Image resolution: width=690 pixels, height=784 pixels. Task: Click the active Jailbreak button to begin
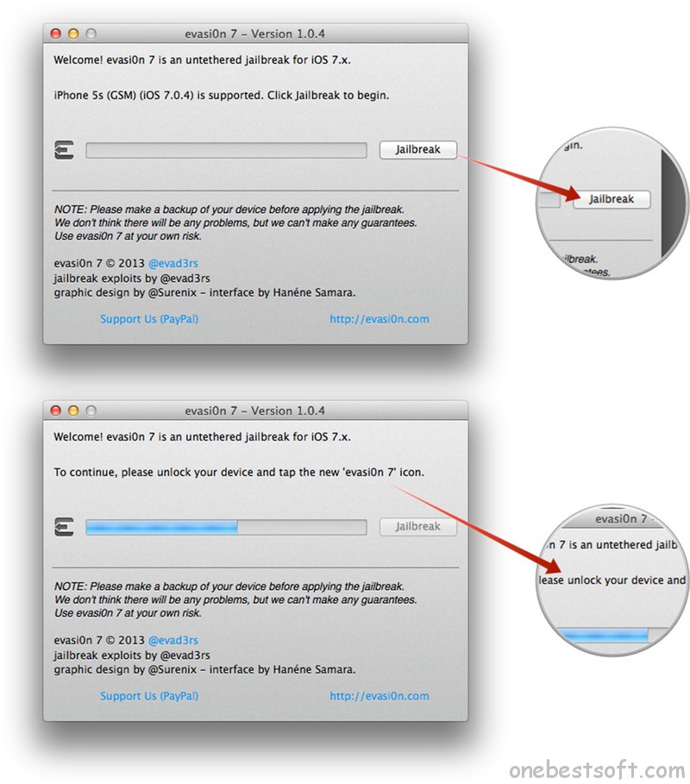418,149
